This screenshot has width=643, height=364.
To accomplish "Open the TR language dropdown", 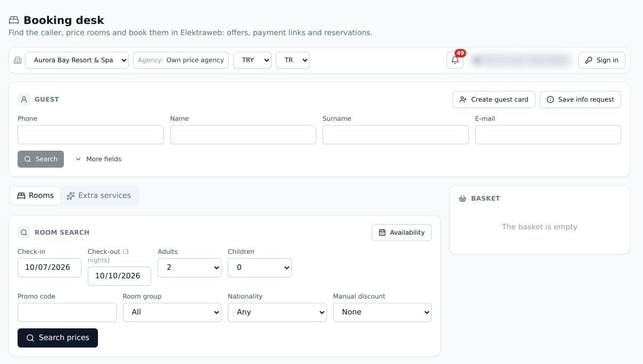I will point(293,60).
